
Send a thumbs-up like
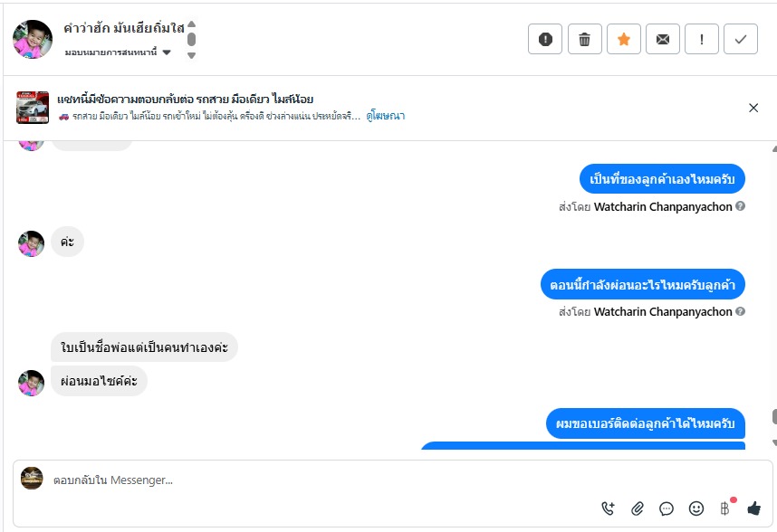point(753,508)
